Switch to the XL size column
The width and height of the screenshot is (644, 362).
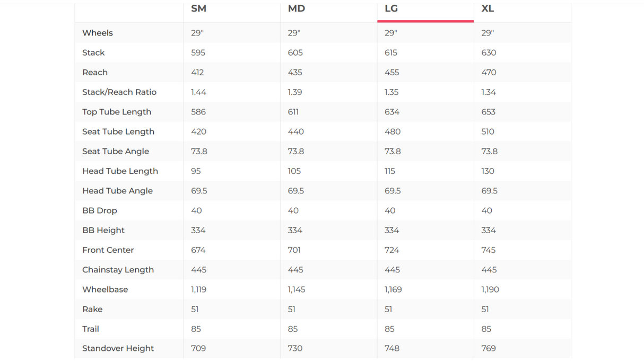tap(488, 8)
